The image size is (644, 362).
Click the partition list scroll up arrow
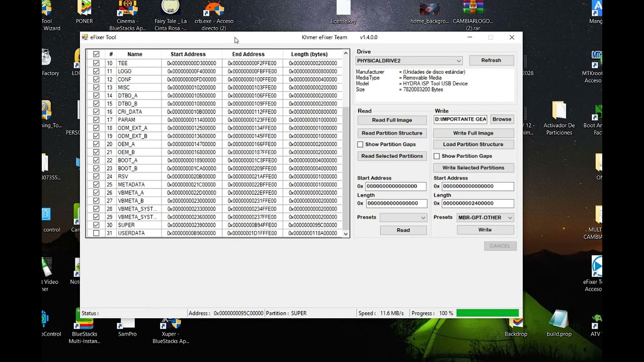click(346, 53)
